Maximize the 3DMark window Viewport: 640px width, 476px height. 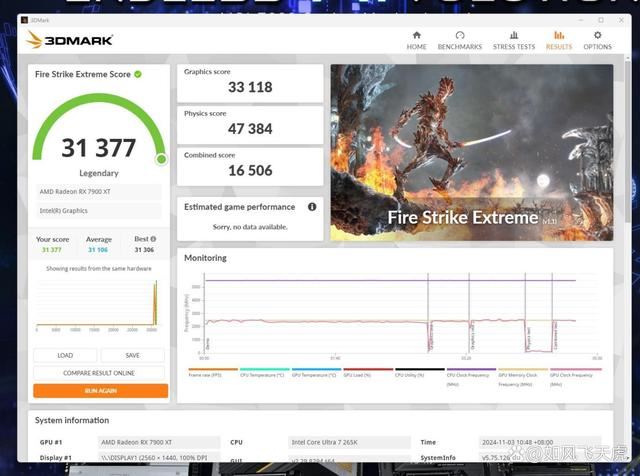pos(601,20)
